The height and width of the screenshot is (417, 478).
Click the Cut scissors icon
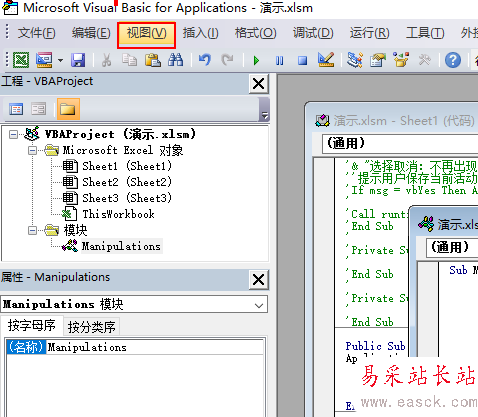106,60
